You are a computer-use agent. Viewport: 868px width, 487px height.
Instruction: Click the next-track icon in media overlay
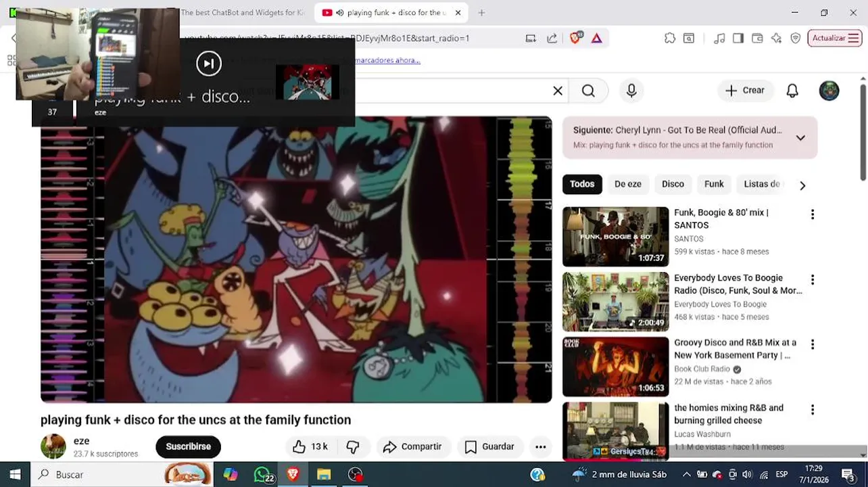coord(209,64)
